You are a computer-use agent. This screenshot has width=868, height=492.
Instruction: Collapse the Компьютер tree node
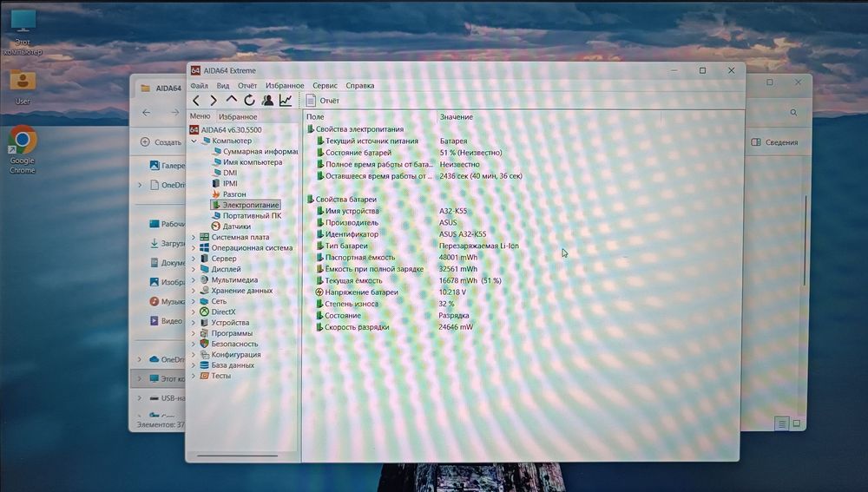(x=194, y=141)
